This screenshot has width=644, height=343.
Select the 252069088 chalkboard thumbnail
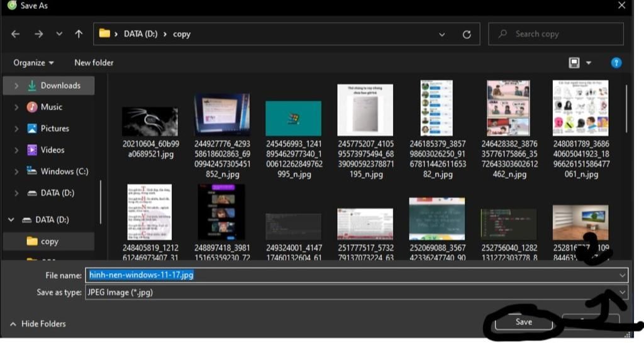pos(437,218)
